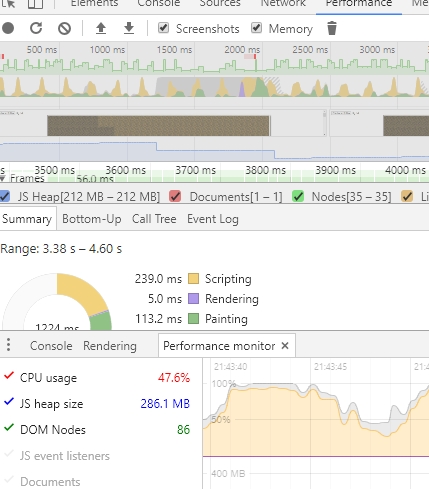This screenshot has width=429, height=489.
Task: Click the 21:43:45 time label
Action: (x=330, y=366)
